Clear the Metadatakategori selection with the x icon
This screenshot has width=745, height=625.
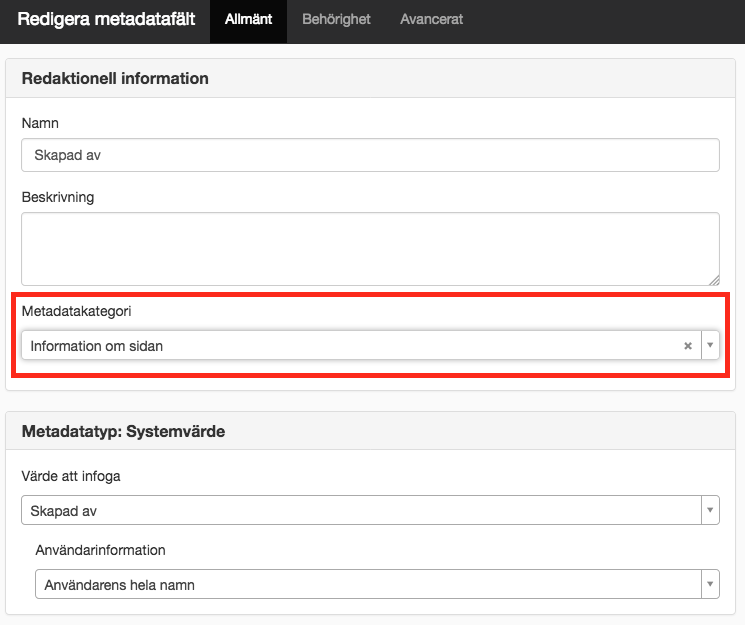click(688, 346)
